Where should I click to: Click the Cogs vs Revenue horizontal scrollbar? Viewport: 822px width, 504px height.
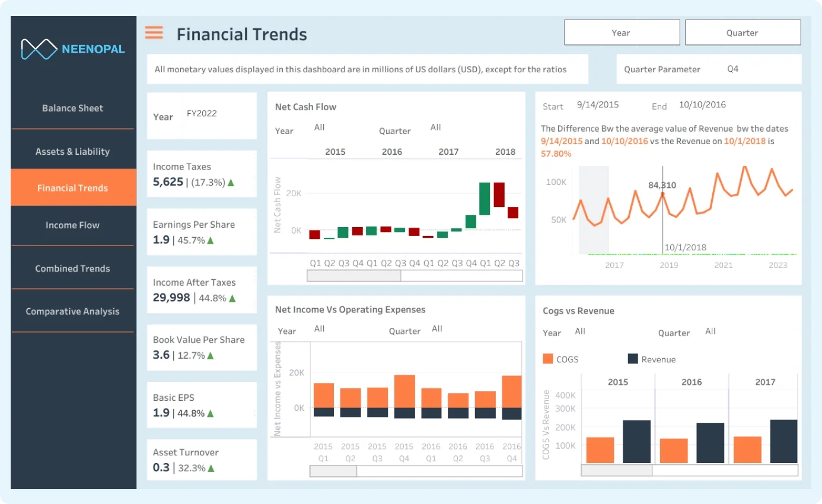click(x=689, y=470)
